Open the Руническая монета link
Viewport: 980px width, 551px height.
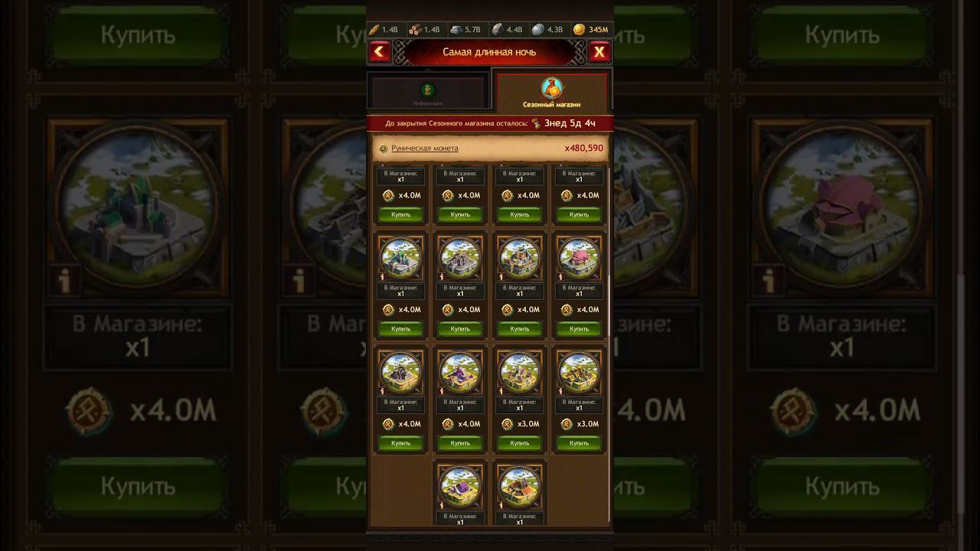point(424,148)
